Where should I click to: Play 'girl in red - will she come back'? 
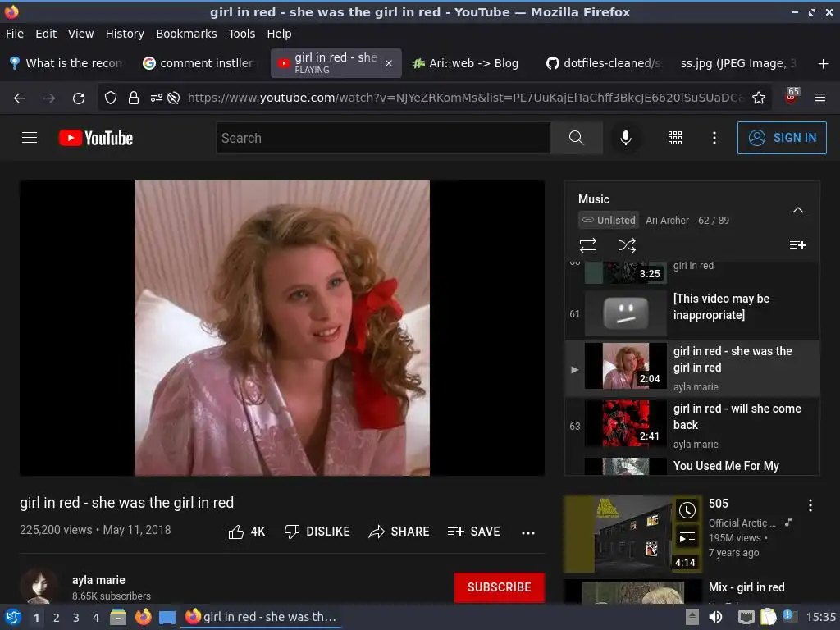pyautogui.click(x=692, y=426)
